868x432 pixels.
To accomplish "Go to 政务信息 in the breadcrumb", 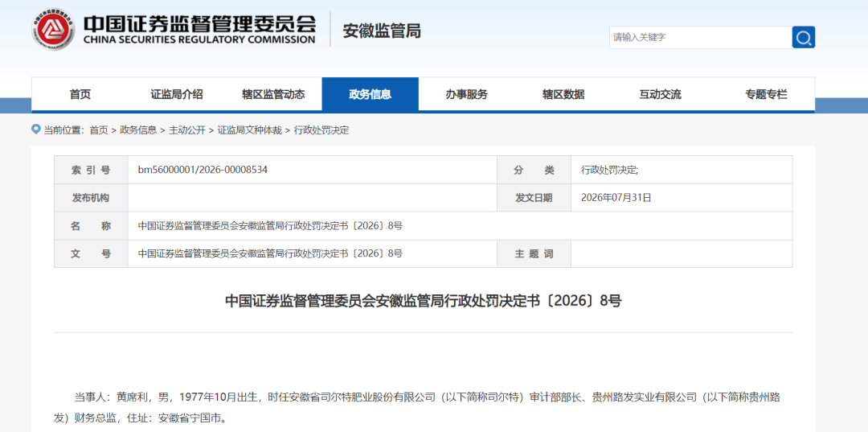I will (x=138, y=130).
